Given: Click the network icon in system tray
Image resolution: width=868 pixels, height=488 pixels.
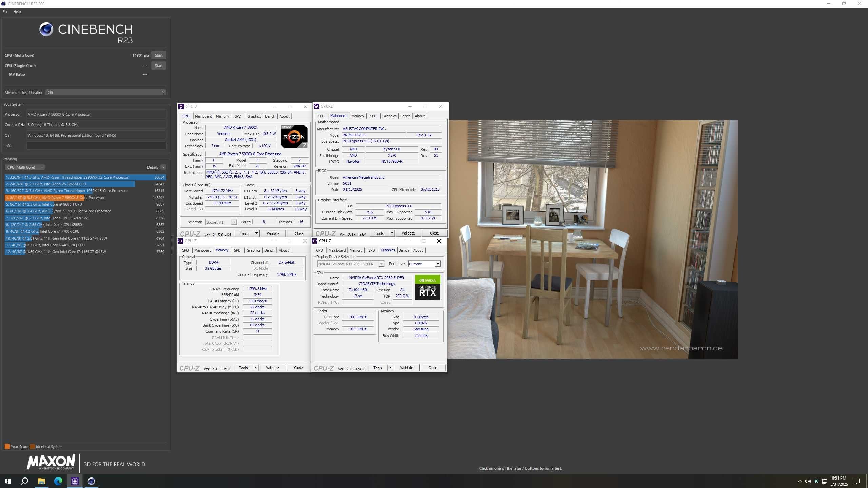Looking at the screenshot, I should point(824,481).
